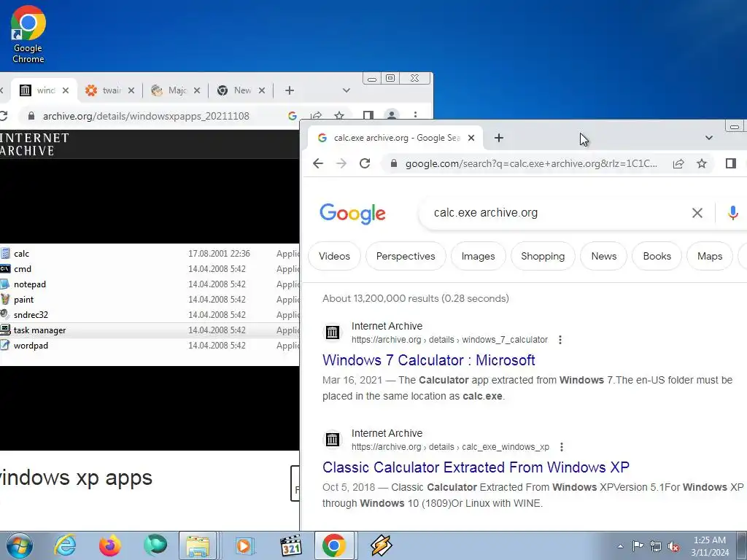Filter results by Images
Image resolution: width=747 pixels, height=560 pixels.
pos(478,256)
